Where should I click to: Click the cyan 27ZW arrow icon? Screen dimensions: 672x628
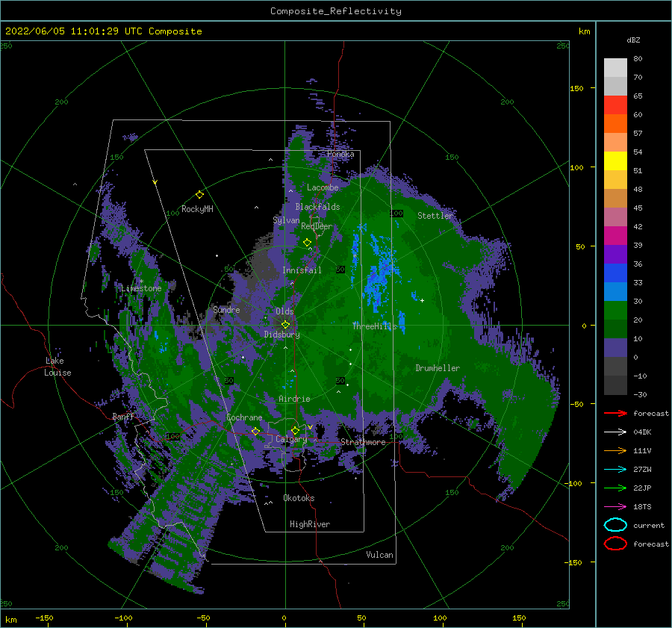[615, 470]
